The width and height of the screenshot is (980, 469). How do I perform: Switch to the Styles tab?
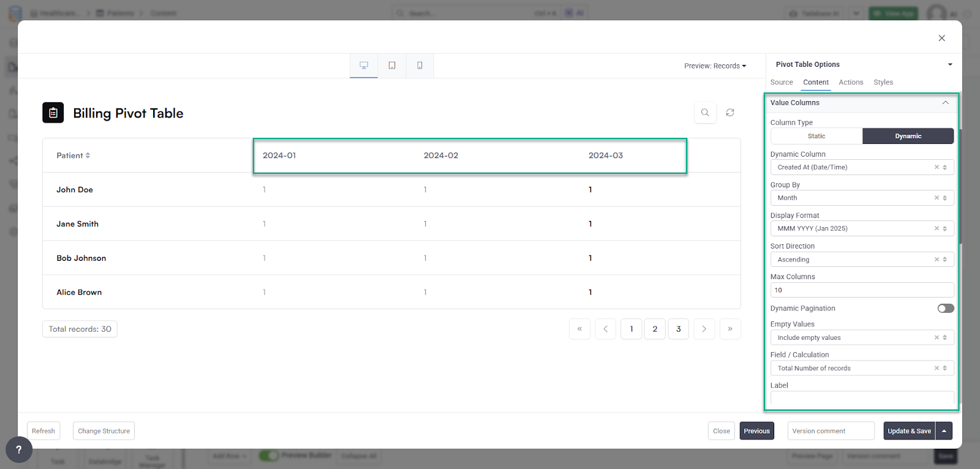point(883,82)
